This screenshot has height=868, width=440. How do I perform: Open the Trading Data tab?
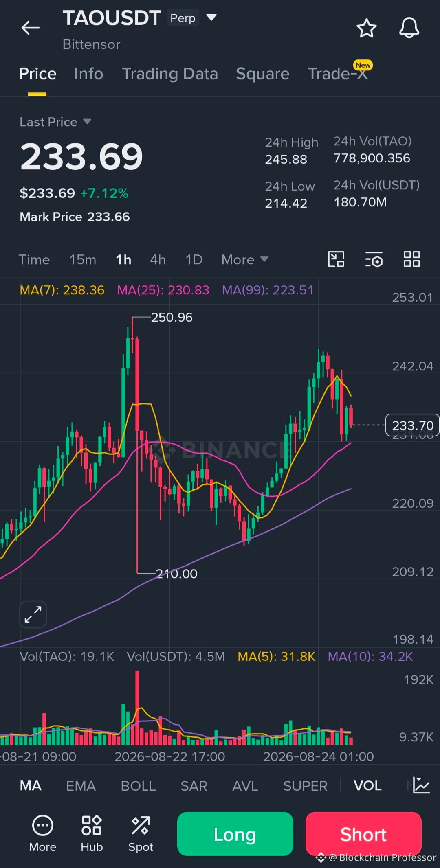[170, 74]
